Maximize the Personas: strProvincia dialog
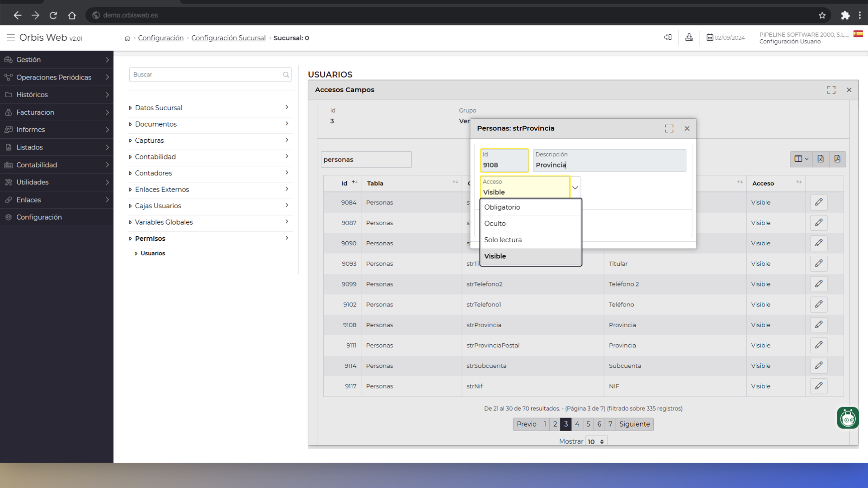 tap(669, 129)
